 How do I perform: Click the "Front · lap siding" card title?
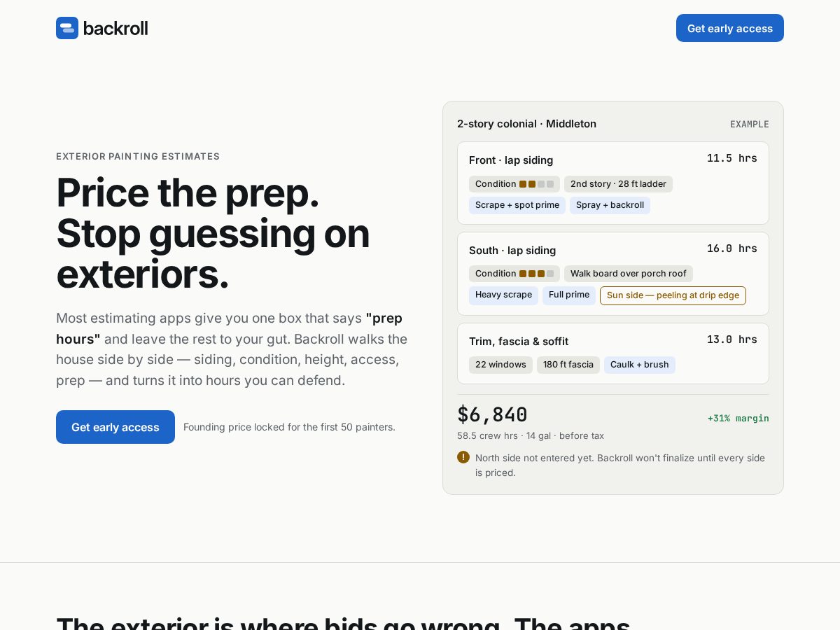click(511, 160)
